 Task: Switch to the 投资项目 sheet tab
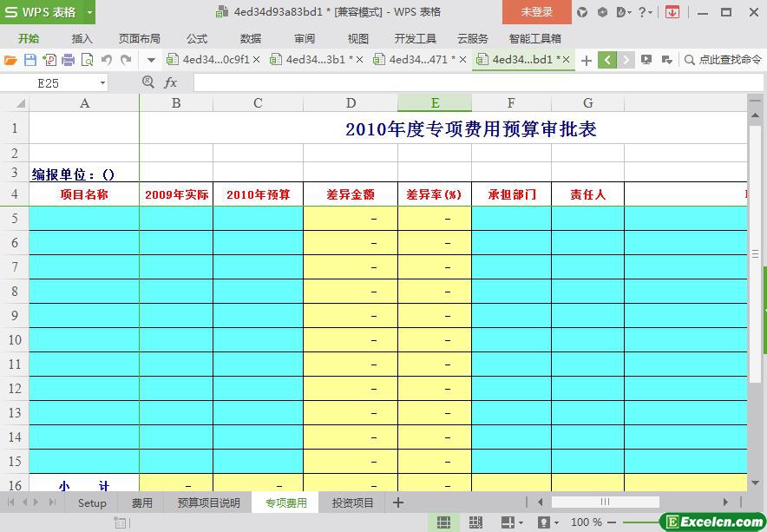(352, 502)
